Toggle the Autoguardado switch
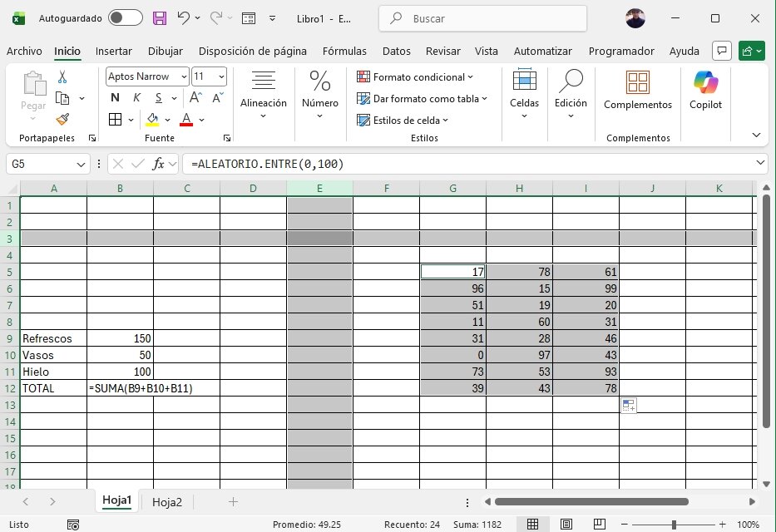The width and height of the screenshot is (776, 532). (x=125, y=17)
